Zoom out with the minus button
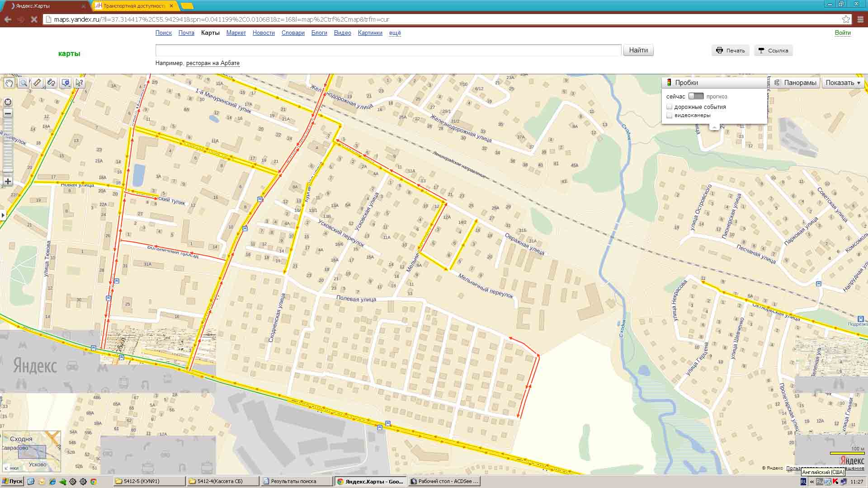Screen dimensions: 868x488 pos(8,114)
